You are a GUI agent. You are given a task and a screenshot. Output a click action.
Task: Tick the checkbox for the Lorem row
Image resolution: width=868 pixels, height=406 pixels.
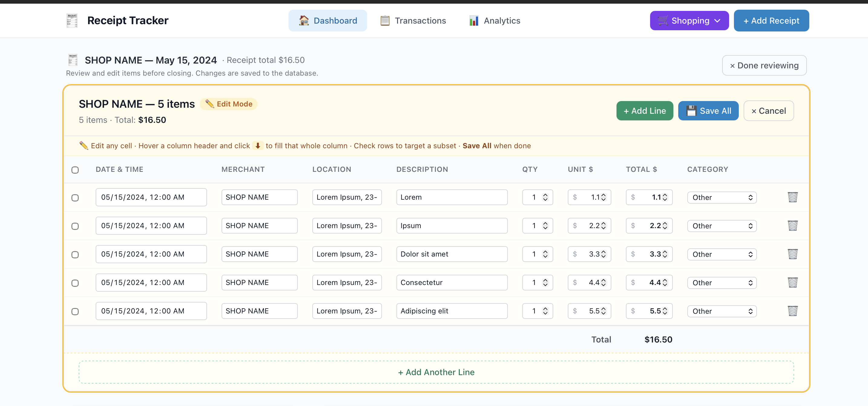75,198
